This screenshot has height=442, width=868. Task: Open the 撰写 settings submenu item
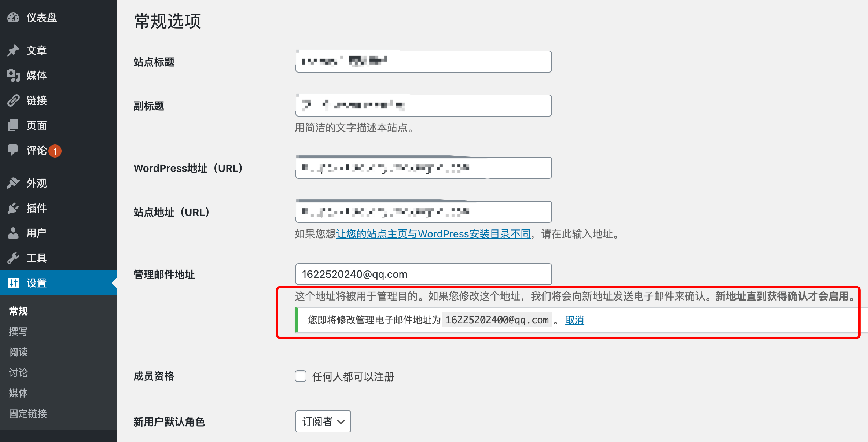click(x=18, y=332)
